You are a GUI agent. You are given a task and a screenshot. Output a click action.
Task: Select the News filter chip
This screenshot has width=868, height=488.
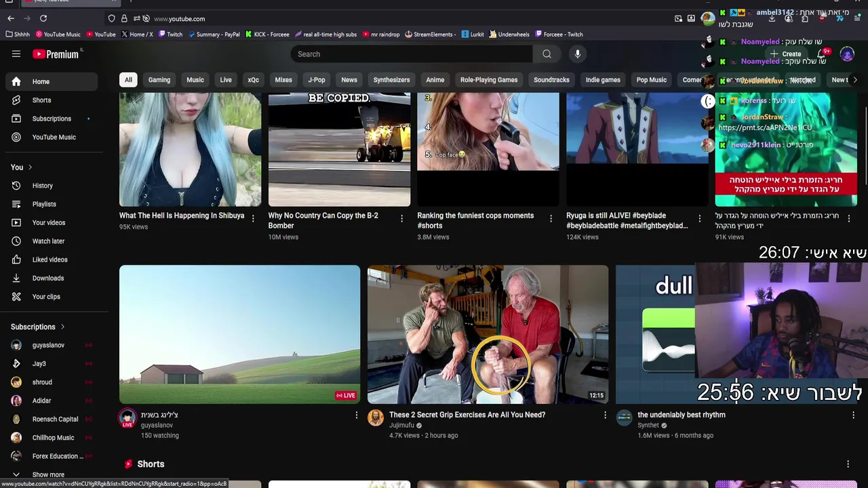coord(349,80)
